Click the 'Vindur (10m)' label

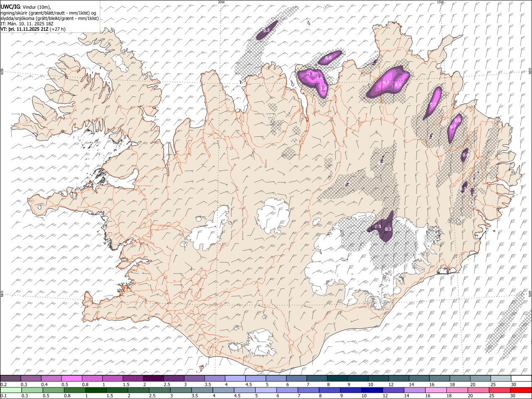point(37,7)
